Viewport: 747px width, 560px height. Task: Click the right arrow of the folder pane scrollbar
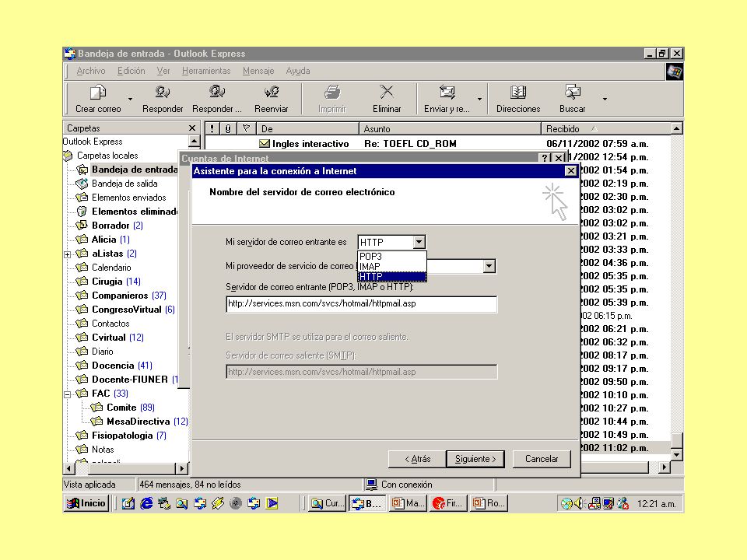pos(182,468)
